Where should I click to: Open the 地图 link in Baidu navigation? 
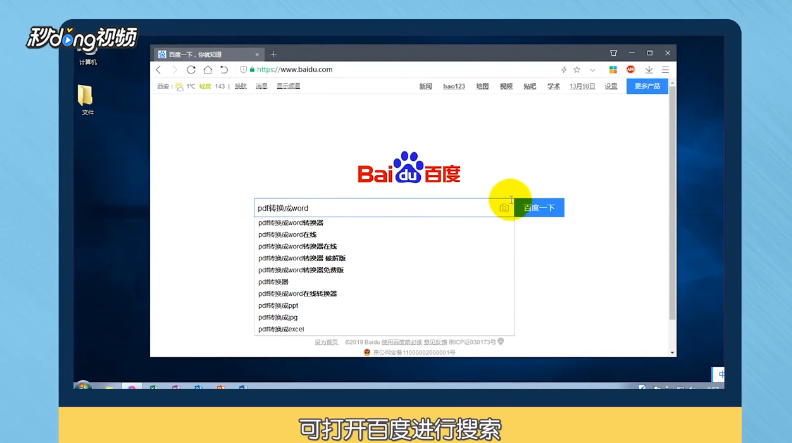[x=482, y=86]
